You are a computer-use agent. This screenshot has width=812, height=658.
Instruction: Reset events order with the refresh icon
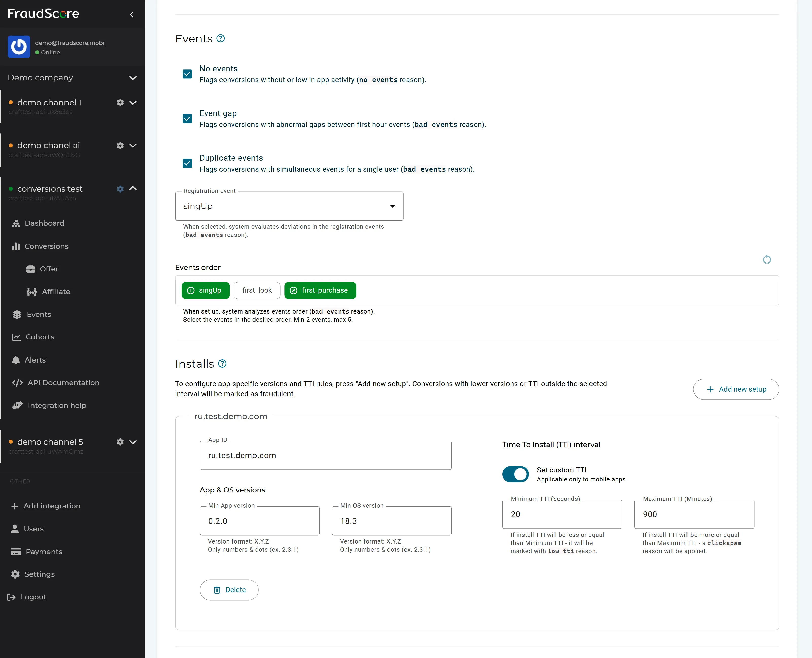click(767, 260)
